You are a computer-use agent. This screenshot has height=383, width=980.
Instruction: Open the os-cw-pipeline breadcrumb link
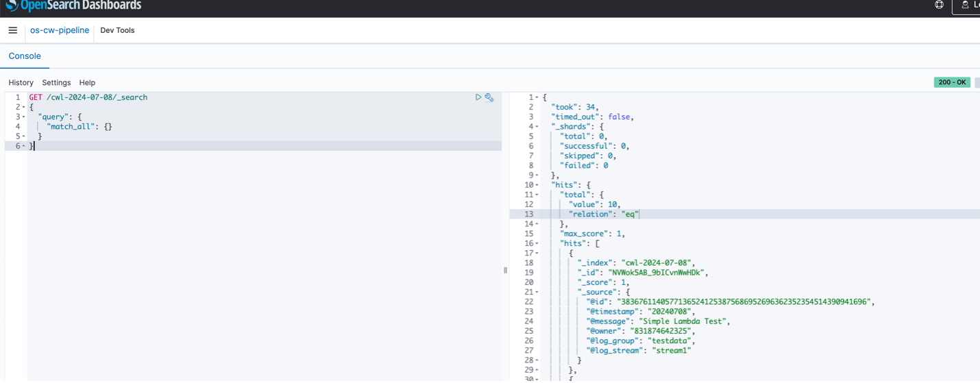pos(60,30)
